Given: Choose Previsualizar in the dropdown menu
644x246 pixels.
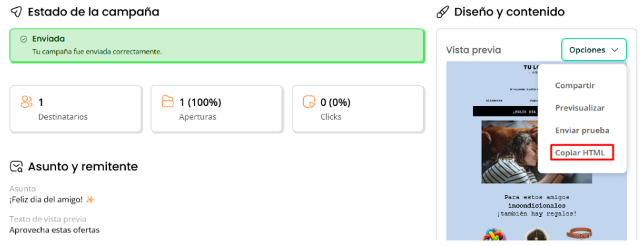Looking at the screenshot, I should point(580,108).
